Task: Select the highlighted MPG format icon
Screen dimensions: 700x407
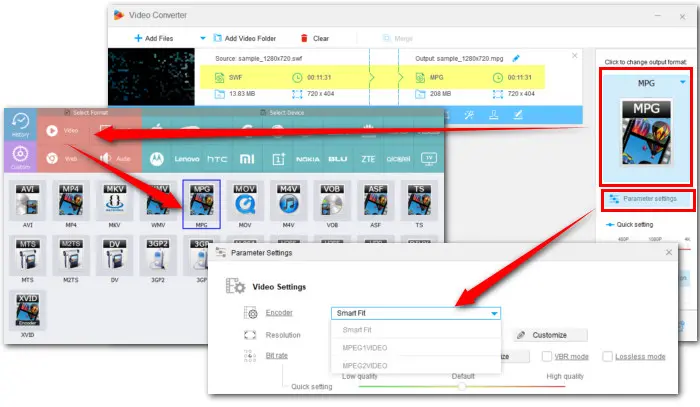Action: [x=201, y=204]
